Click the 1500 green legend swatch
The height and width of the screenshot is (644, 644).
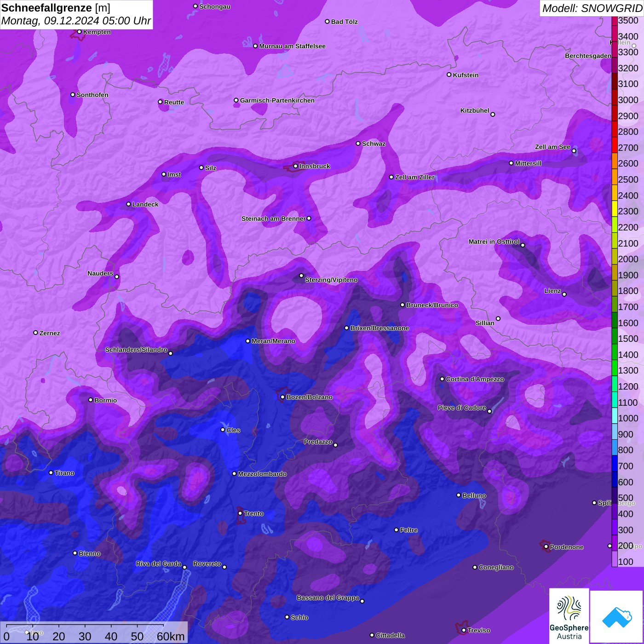point(614,336)
